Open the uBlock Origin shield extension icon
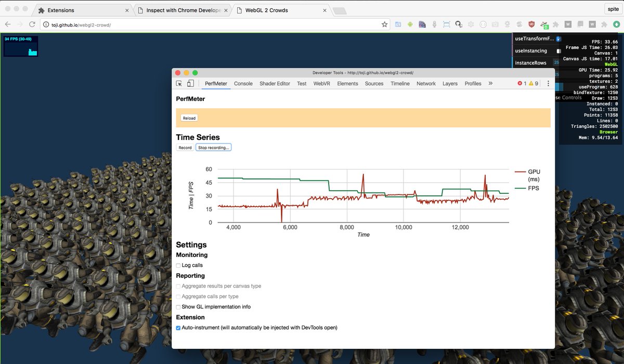This screenshot has height=364, width=624. coord(531,24)
